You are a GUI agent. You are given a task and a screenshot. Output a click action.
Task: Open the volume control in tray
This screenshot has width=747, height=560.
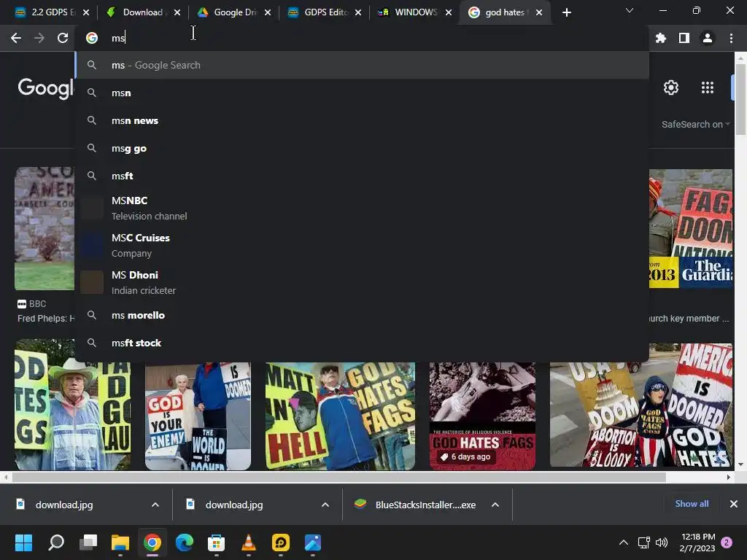(x=662, y=542)
